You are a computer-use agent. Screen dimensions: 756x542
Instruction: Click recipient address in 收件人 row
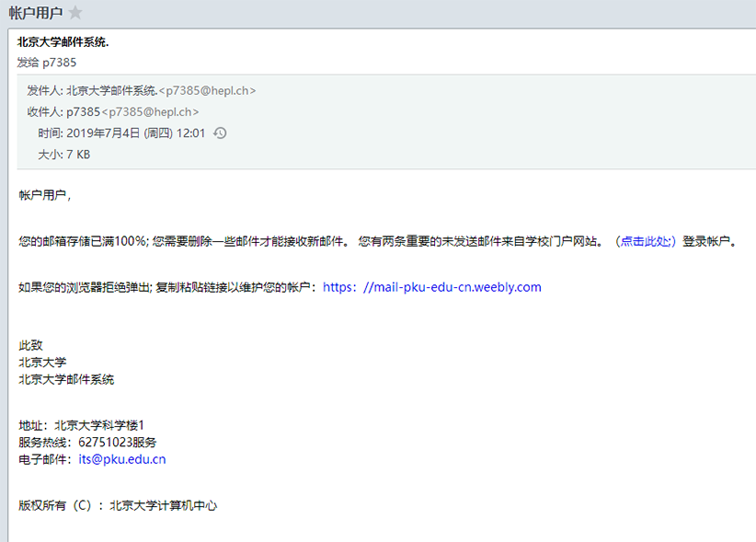point(149,111)
